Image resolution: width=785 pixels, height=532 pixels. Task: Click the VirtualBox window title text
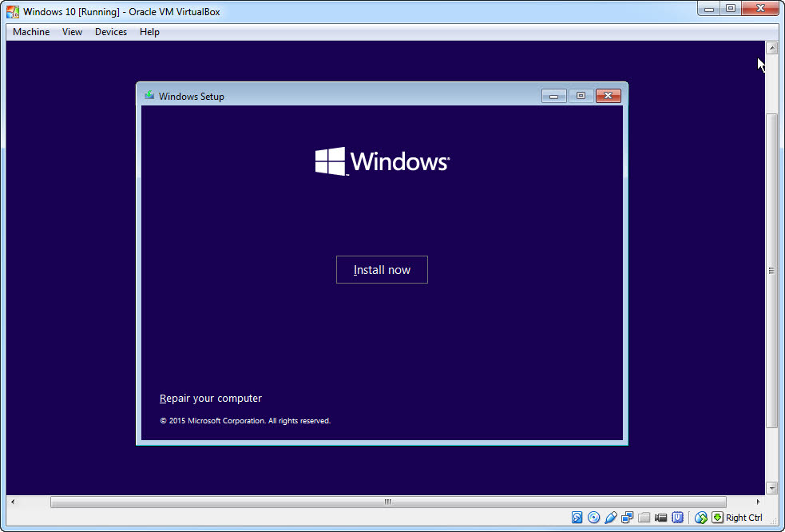pyautogui.click(x=121, y=11)
